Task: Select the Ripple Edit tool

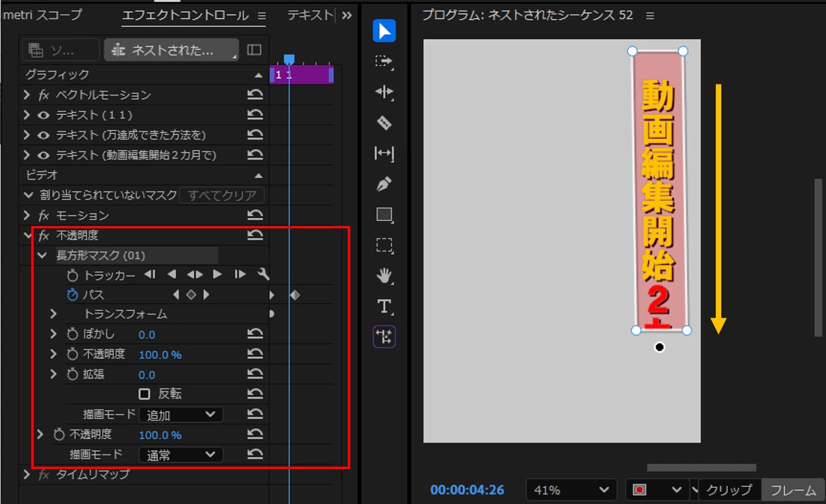Action: (x=384, y=92)
